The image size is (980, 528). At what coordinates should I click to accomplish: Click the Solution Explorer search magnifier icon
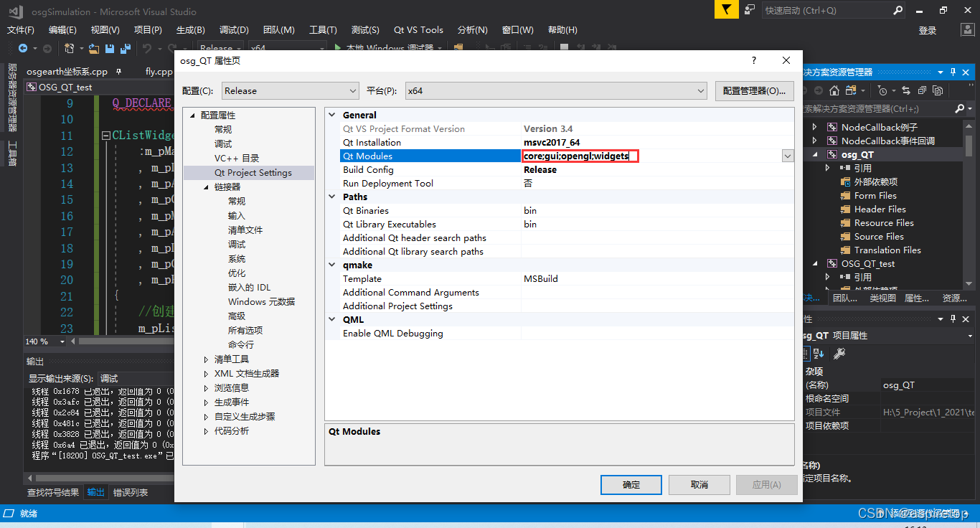tap(960, 108)
